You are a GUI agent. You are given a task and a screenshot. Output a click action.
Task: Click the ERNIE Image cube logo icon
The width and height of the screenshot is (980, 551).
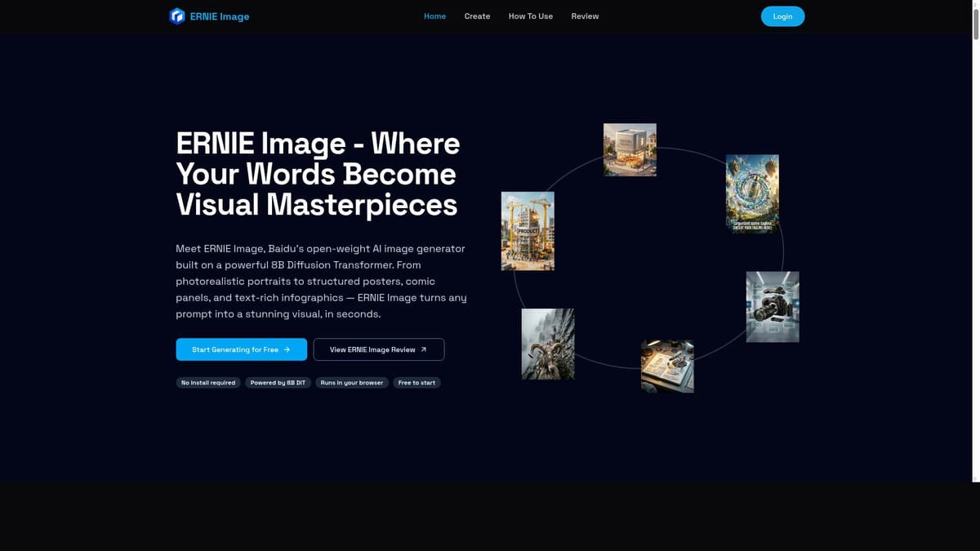(176, 16)
